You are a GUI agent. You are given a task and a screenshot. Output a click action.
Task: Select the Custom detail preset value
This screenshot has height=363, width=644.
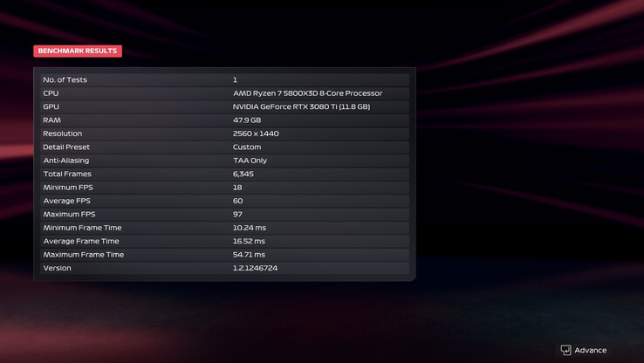coord(247,147)
